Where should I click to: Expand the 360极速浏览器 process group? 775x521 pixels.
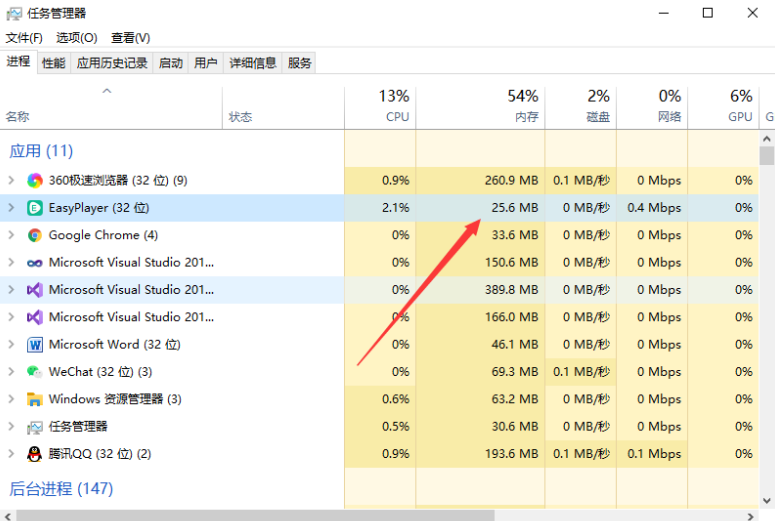11,180
